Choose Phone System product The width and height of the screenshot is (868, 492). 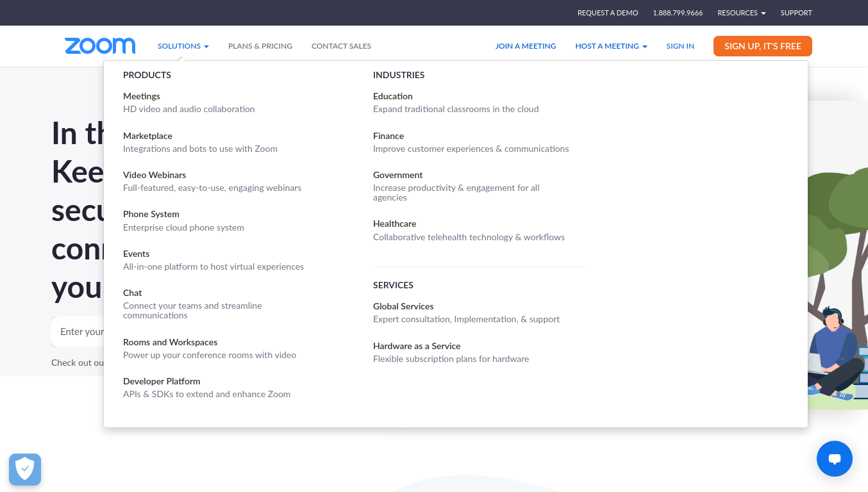pyautogui.click(x=151, y=214)
